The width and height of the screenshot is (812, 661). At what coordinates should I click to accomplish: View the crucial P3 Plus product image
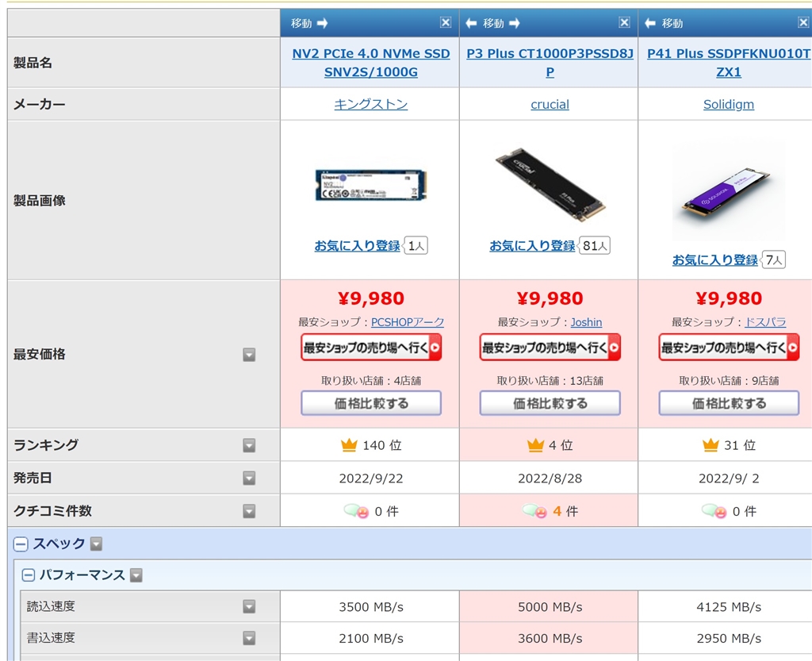point(550,185)
